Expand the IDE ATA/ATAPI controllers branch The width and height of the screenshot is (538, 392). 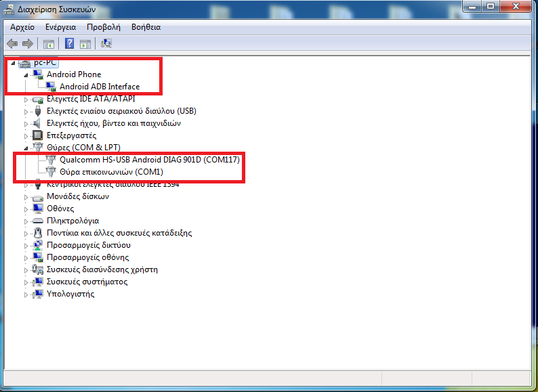[26, 100]
